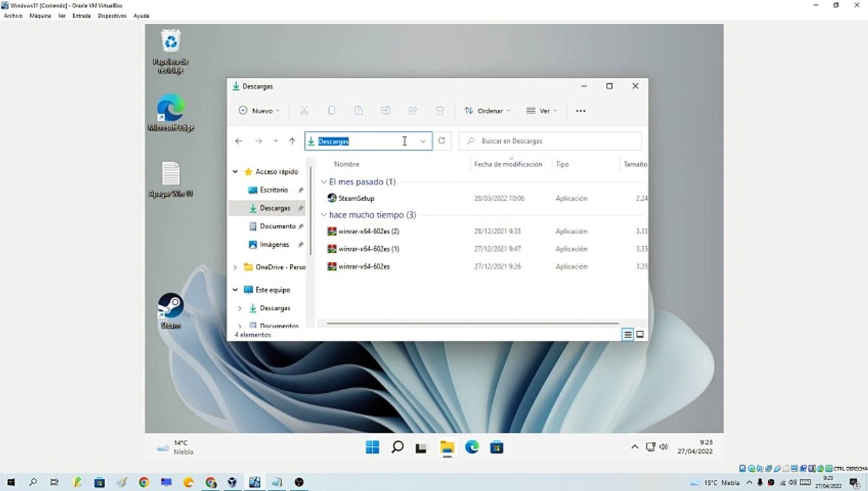Open File Explorer from the taskbar
The image size is (868, 491).
pos(447,447)
